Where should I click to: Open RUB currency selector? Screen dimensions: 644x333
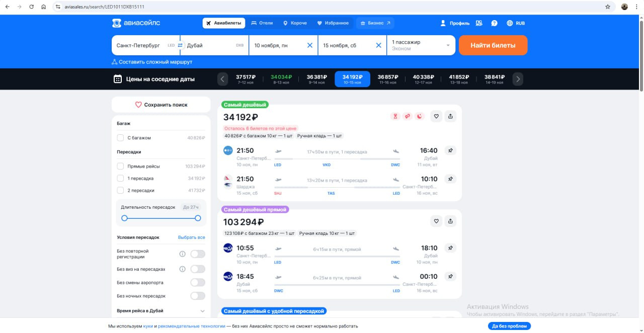pyautogui.click(x=516, y=23)
